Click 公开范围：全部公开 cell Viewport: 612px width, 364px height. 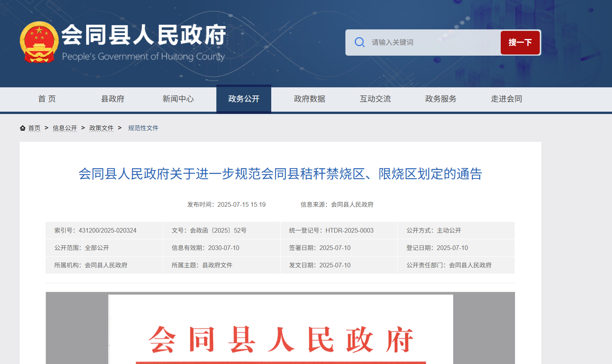click(x=104, y=248)
